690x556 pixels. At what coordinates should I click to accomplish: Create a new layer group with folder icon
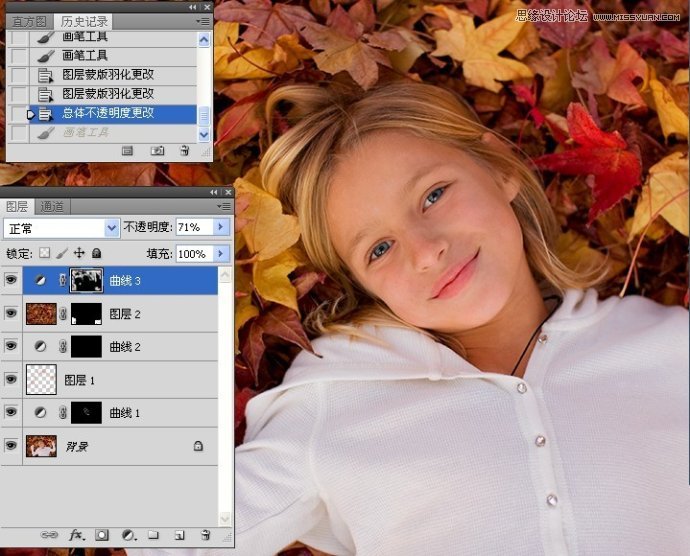coord(155,535)
